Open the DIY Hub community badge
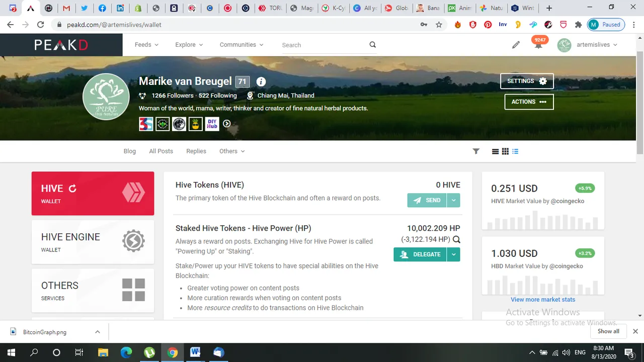This screenshot has height=362, width=644. (212, 124)
